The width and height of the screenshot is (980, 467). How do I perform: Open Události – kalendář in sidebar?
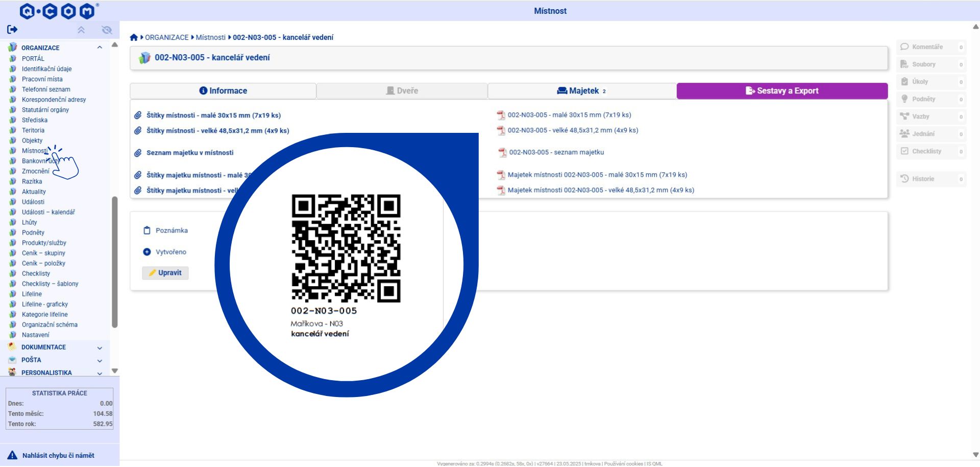[x=48, y=212]
